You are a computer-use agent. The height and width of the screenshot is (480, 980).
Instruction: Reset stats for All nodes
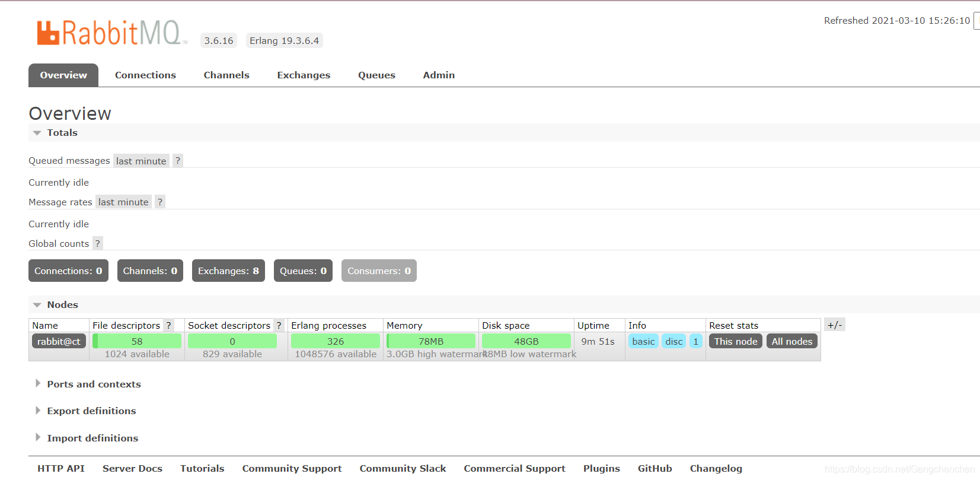792,341
